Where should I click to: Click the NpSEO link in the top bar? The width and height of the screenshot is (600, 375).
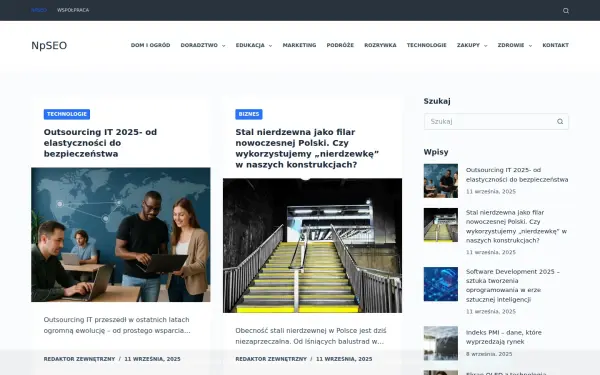(x=39, y=10)
